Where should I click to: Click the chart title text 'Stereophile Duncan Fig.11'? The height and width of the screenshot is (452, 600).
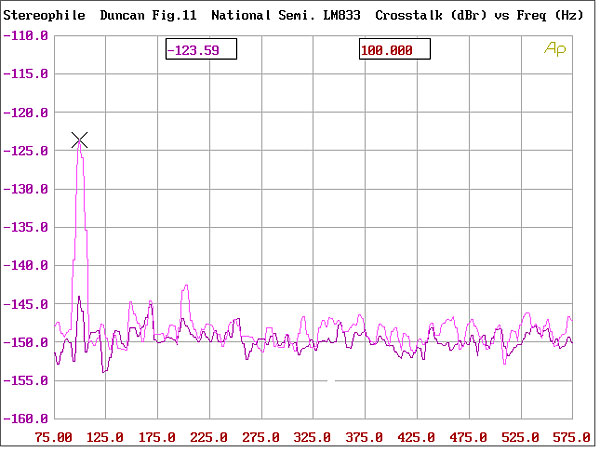pos(100,15)
